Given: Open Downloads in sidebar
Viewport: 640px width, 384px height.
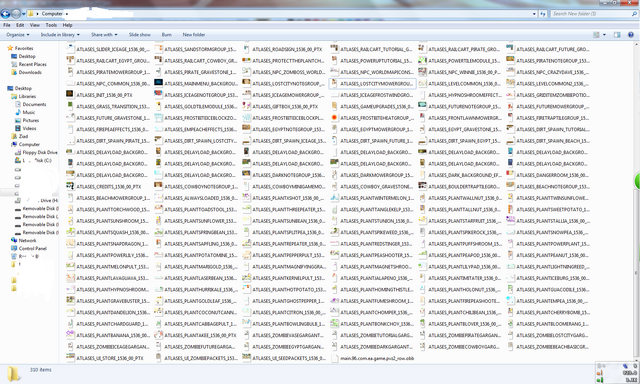Looking at the screenshot, I should point(30,72).
